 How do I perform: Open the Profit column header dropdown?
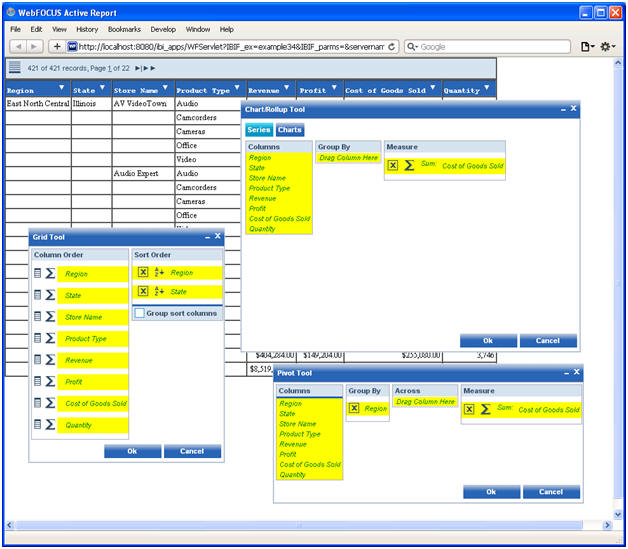point(334,88)
